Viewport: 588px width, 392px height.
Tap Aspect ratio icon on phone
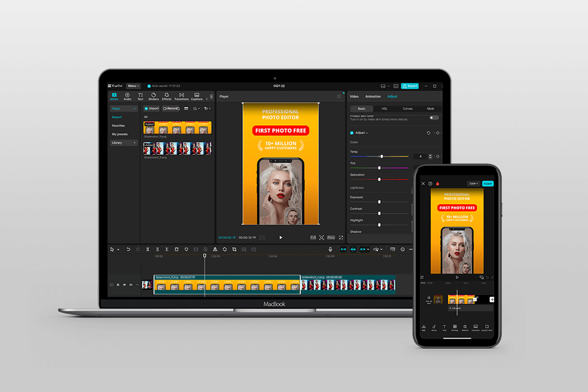(x=487, y=328)
